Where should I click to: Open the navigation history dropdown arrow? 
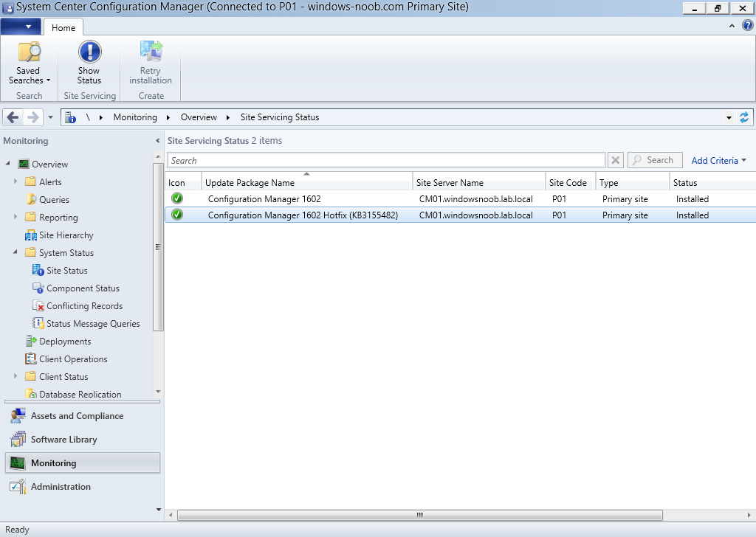pos(50,117)
